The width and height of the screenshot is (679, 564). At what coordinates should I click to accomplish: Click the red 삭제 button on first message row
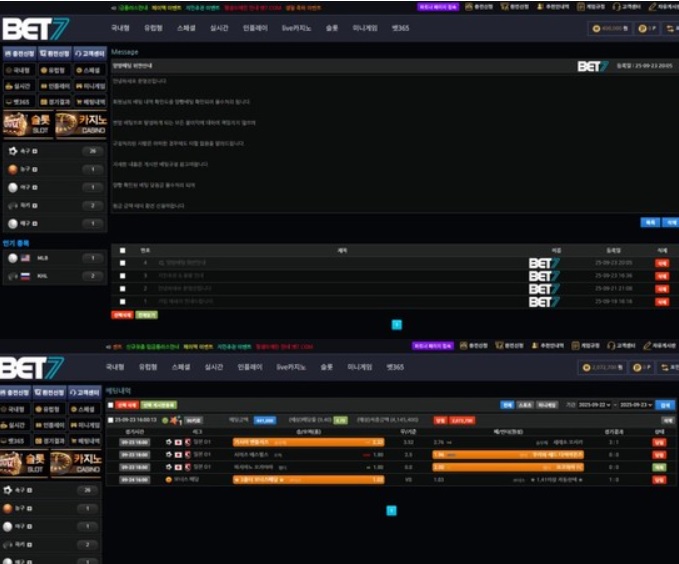661,263
